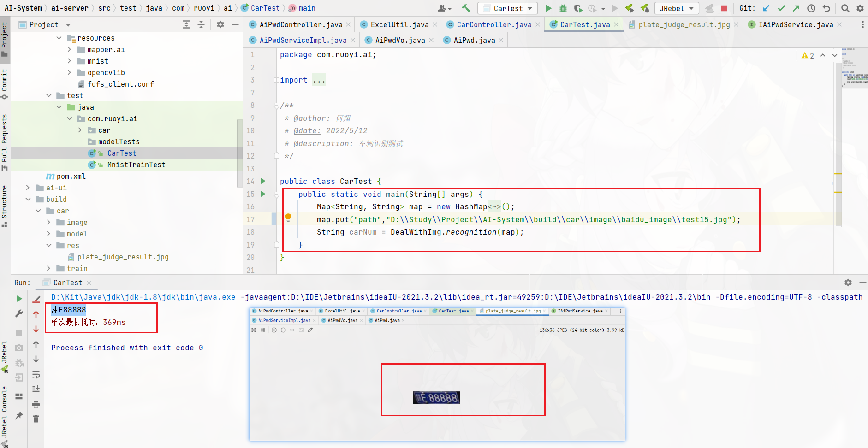Stop the running process with red square
This screenshot has height=448, width=868.
(x=724, y=8)
